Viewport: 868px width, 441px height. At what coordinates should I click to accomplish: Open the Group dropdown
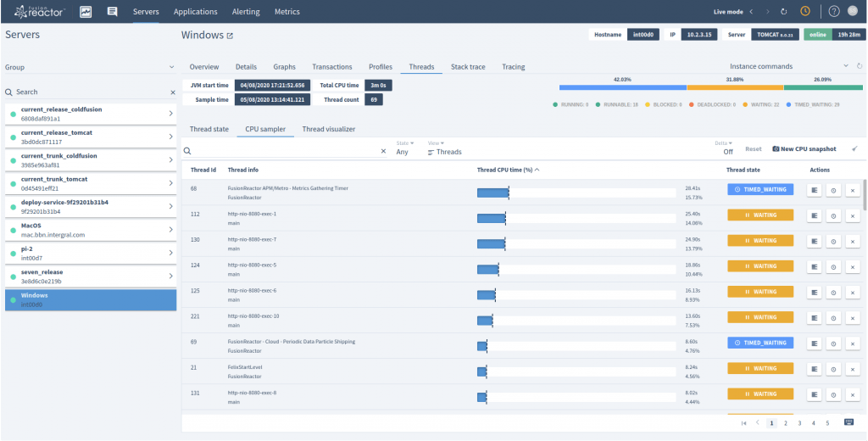tap(90, 67)
